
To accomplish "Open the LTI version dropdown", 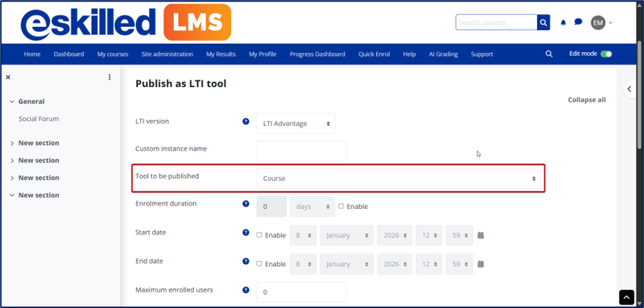I will 296,123.
